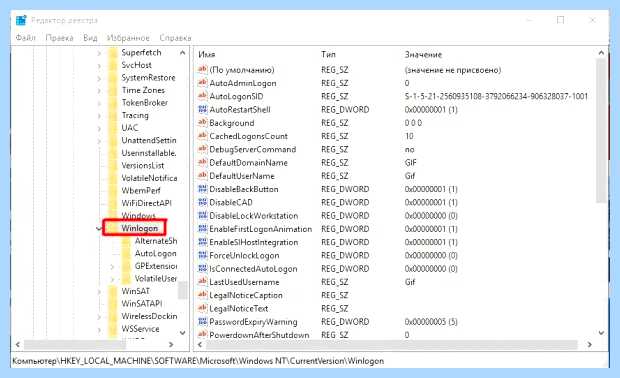Click the tree pane horizontal scroll right arrow
This screenshot has height=378, width=620.
point(171,344)
